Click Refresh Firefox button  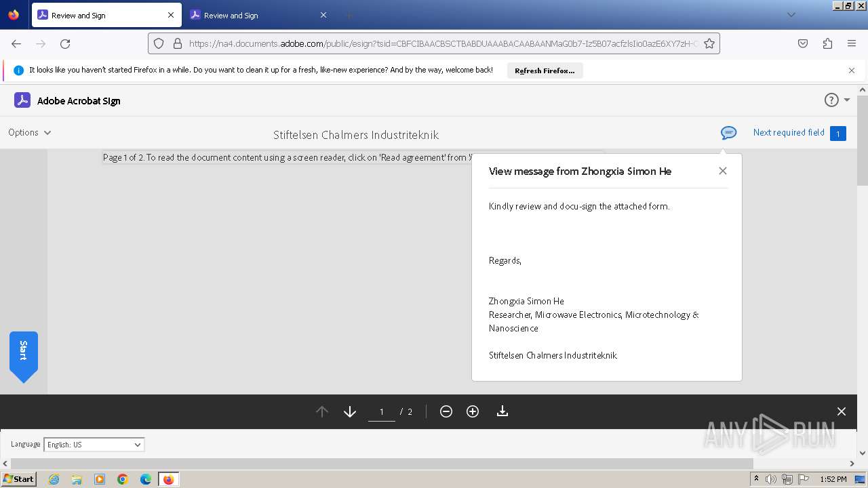[545, 70]
